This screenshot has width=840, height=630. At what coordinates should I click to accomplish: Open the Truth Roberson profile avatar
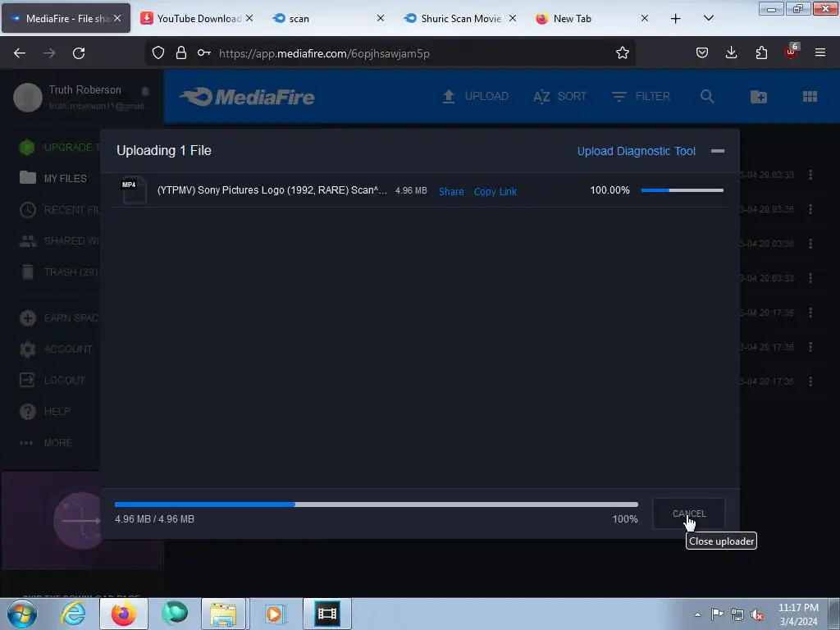pyautogui.click(x=28, y=98)
